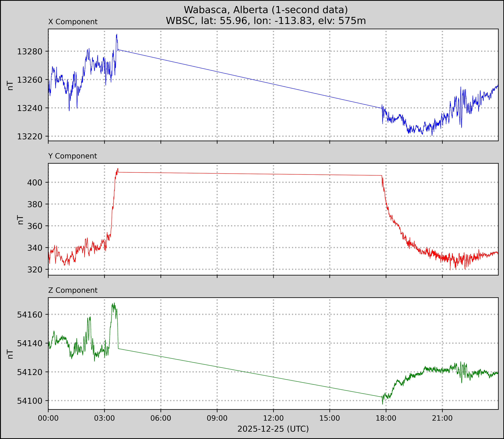Click the Y Component panel label
The image size is (504, 439).
coord(73,156)
